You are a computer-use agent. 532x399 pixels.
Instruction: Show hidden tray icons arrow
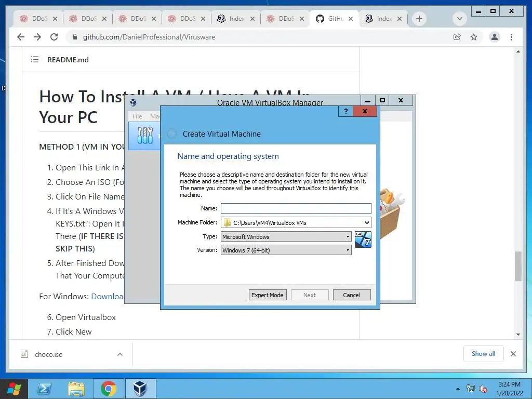coord(458,389)
